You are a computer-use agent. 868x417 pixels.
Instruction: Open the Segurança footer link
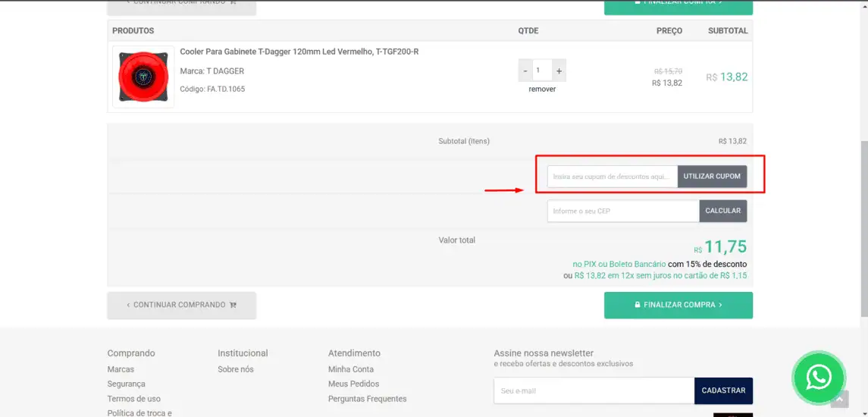[126, 384]
